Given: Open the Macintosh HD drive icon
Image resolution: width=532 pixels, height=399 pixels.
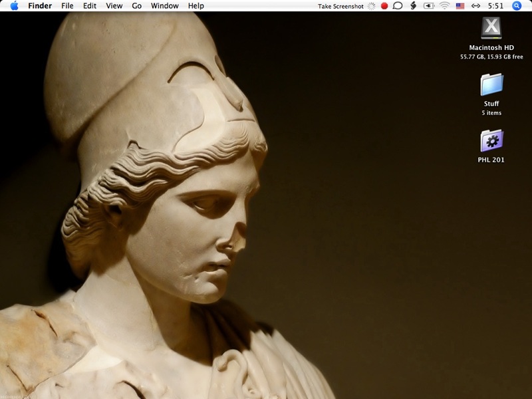Looking at the screenshot, I should tap(491, 28).
